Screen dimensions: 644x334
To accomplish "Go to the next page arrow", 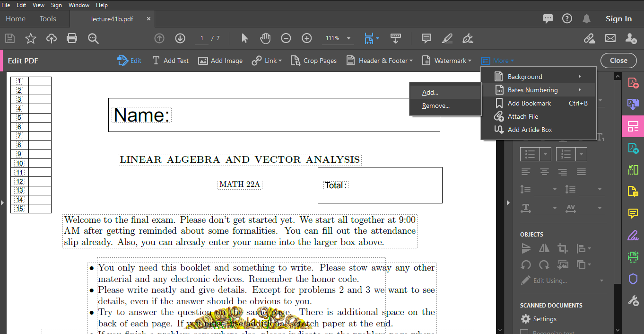I will click(180, 38).
